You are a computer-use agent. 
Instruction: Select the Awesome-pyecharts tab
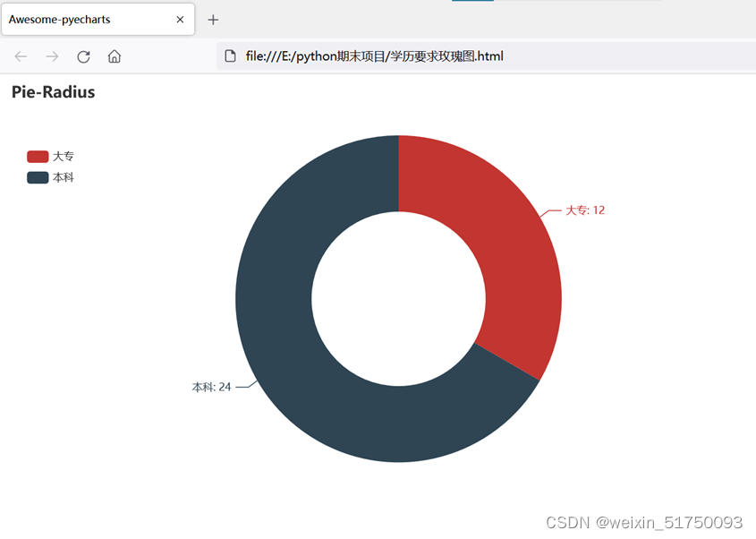[x=98, y=20]
